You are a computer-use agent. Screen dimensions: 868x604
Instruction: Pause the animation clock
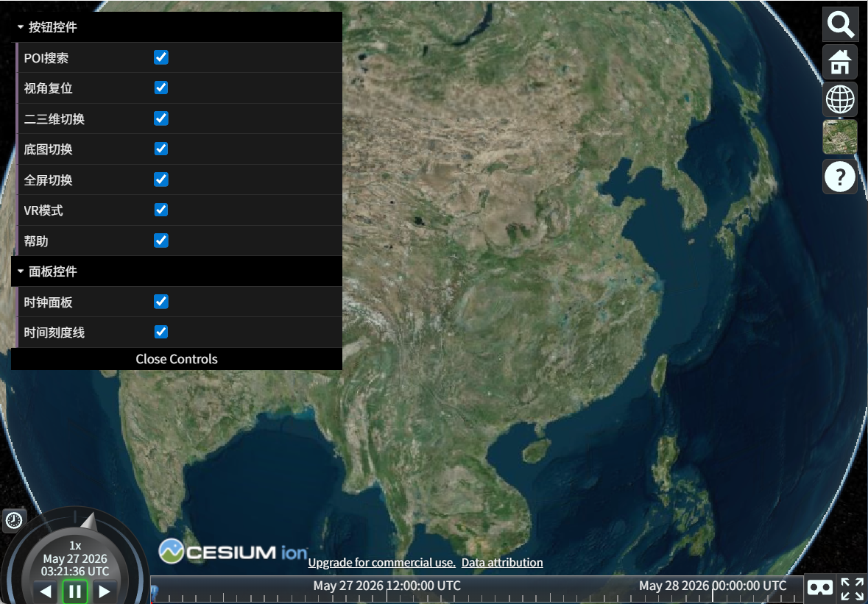[75, 591]
